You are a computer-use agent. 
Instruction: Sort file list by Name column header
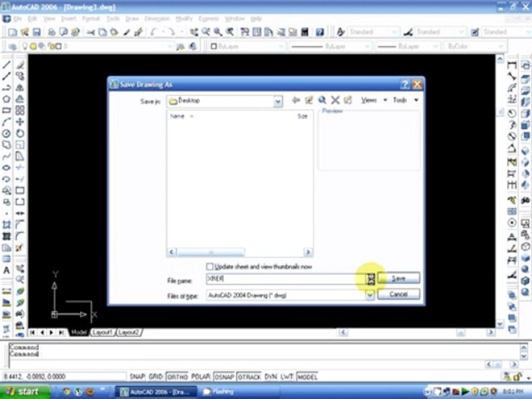point(177,116)
